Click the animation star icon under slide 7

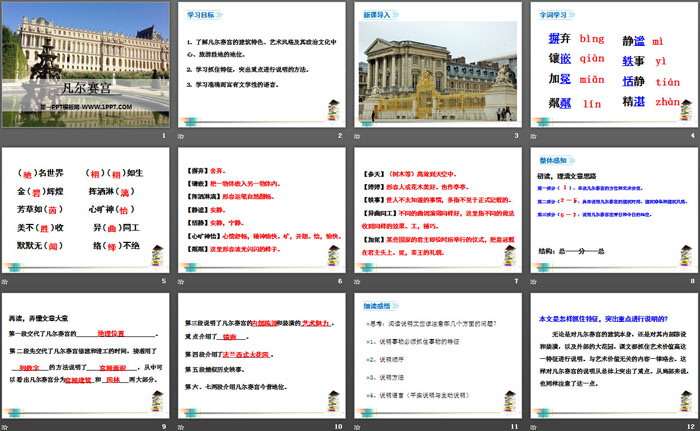[x=357, y=282]
